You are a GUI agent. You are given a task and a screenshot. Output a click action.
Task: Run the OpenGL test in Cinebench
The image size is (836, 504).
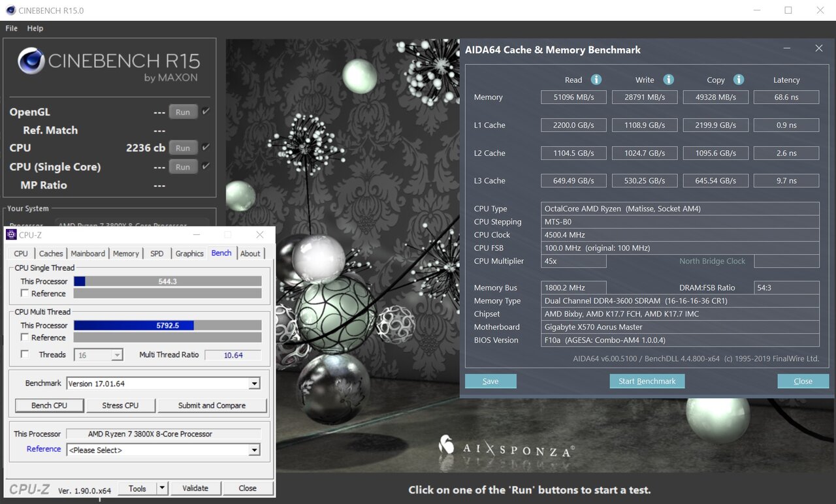pos(183,112)
